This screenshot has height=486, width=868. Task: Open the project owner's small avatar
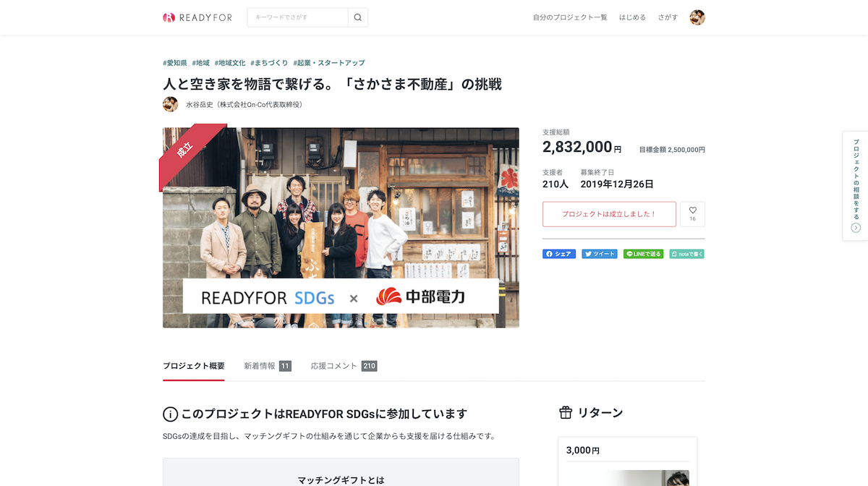tap(171, 104)
